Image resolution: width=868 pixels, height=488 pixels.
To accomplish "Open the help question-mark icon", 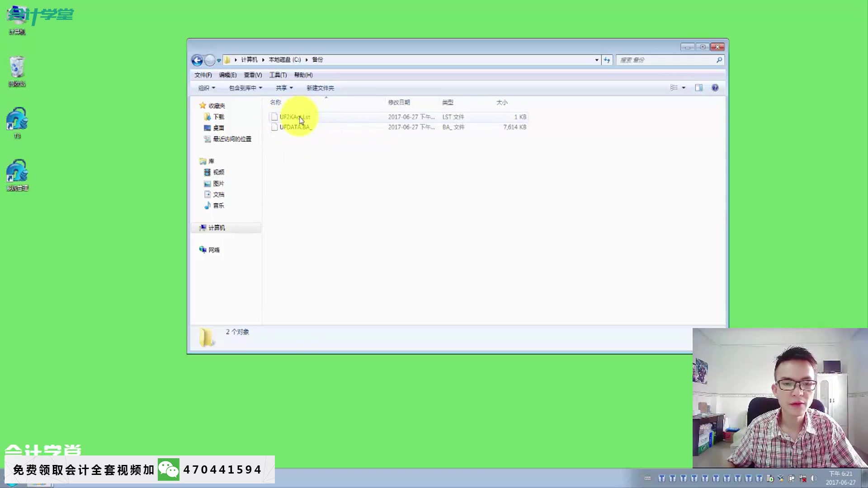I will (715, 88).
